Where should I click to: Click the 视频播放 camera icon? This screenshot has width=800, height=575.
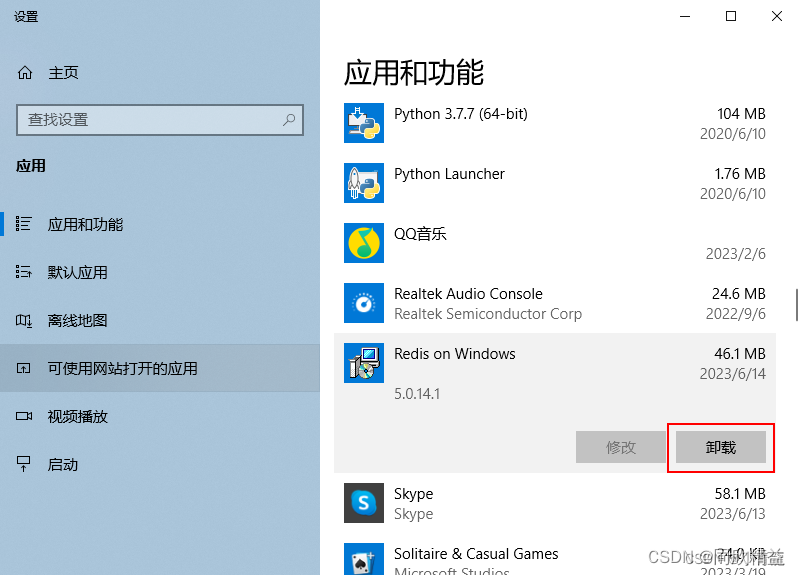[x=23, y=416]
